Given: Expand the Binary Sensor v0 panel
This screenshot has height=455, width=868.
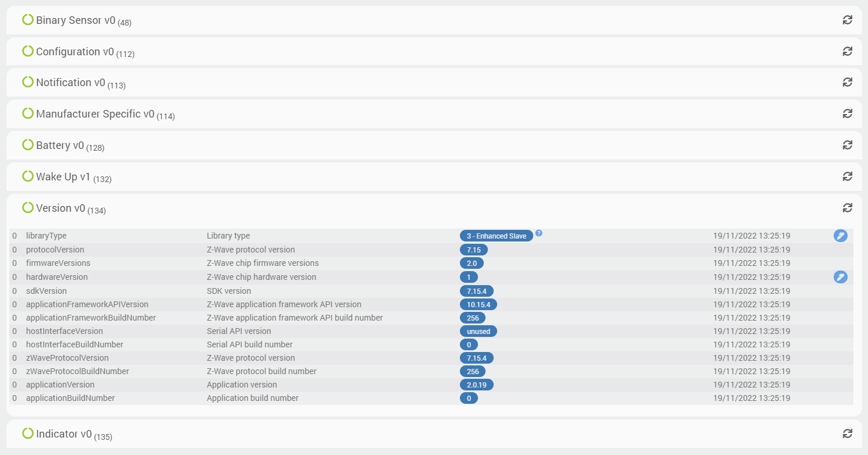Looking at the screenshot, I should click(x=76, y=20).
